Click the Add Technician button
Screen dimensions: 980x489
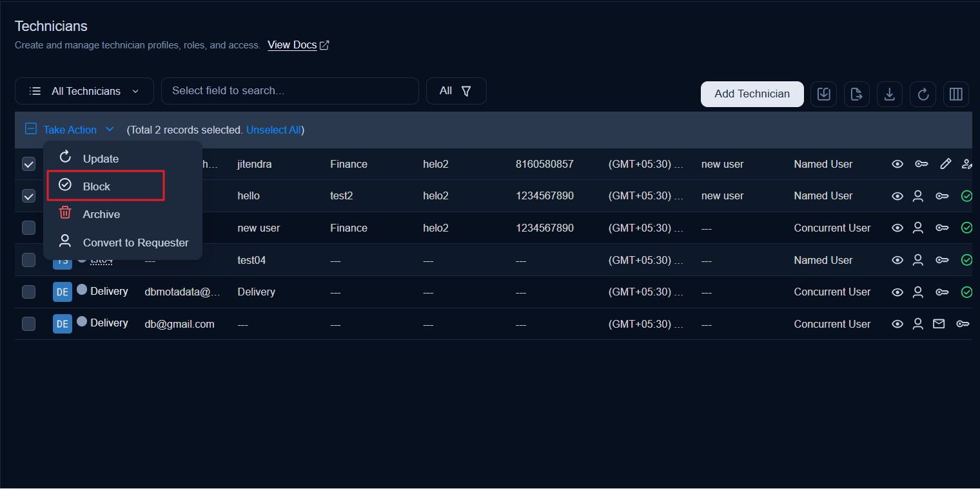tap(752, 94)
